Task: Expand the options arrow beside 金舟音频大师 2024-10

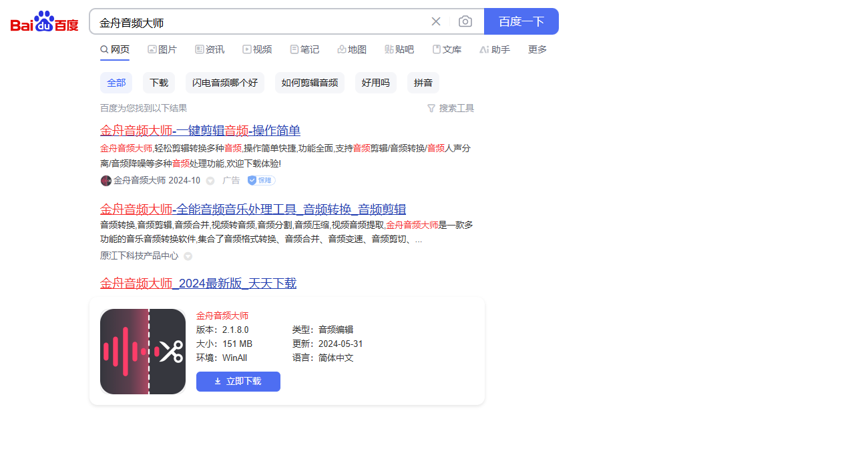Action: (210, 180)
